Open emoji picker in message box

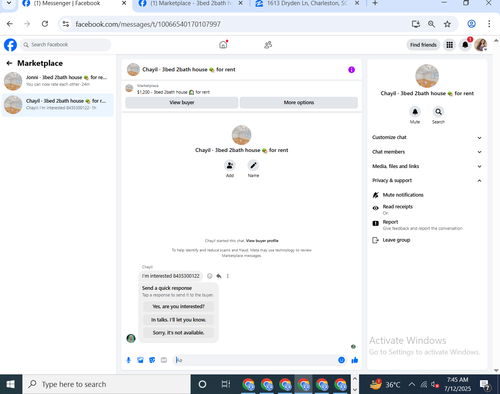tap(341, 360)
